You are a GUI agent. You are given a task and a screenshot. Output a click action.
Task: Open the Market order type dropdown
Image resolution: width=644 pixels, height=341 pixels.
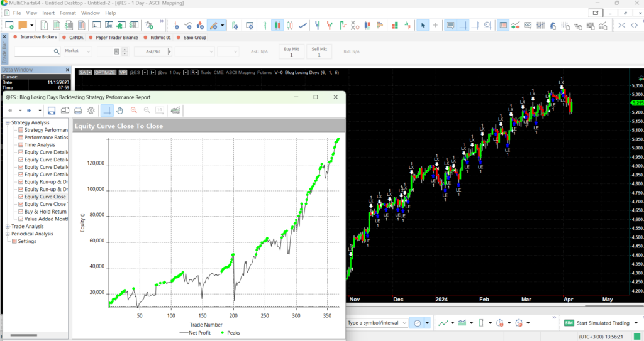pyautogui.click(x=77, y=51)
